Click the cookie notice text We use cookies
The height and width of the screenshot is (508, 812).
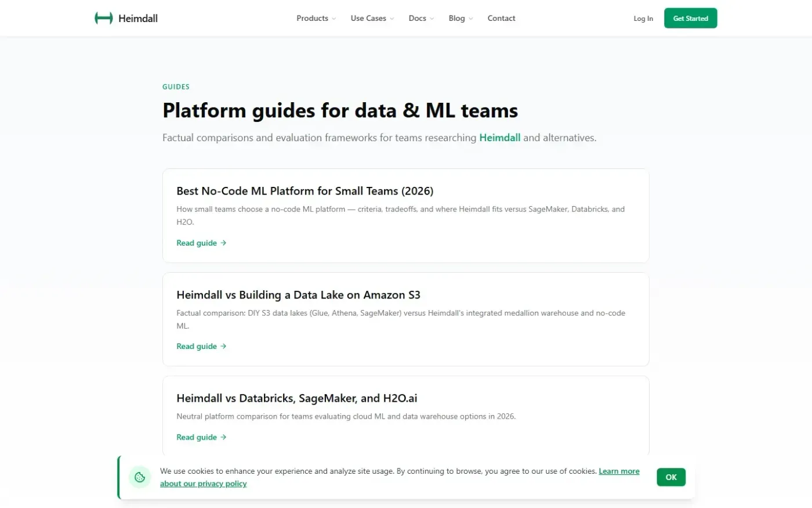378,471
